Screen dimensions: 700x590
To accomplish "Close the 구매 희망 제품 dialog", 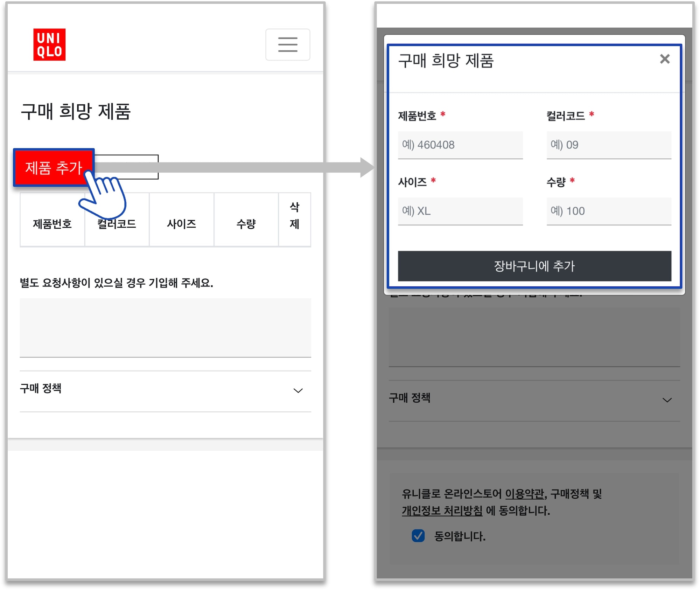I will coord(665,59).
